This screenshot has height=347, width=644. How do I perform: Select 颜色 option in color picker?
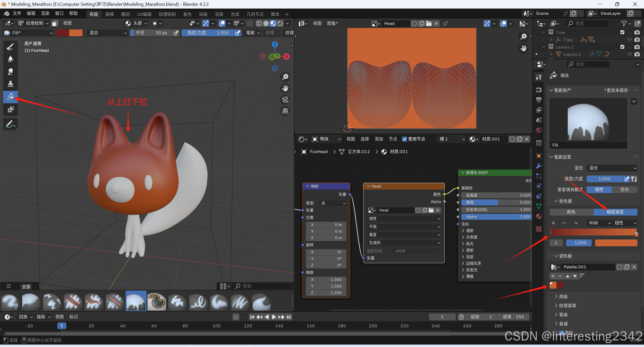click(571, 212)
